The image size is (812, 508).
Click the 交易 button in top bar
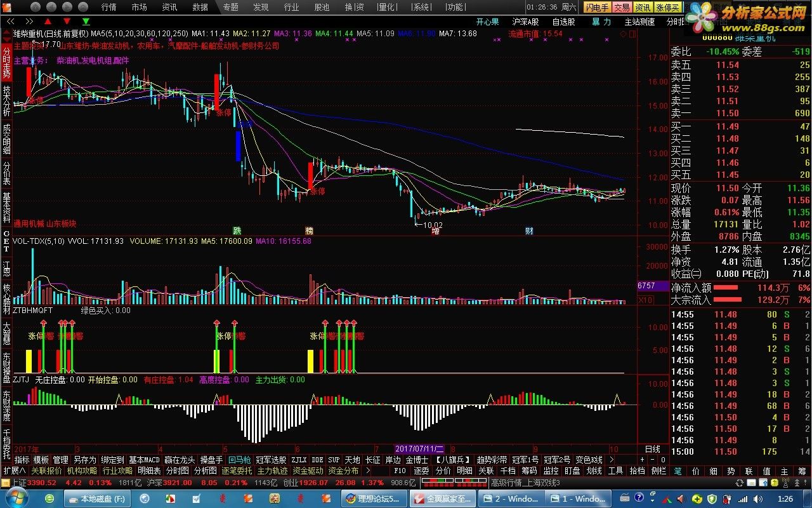(622, 7)
